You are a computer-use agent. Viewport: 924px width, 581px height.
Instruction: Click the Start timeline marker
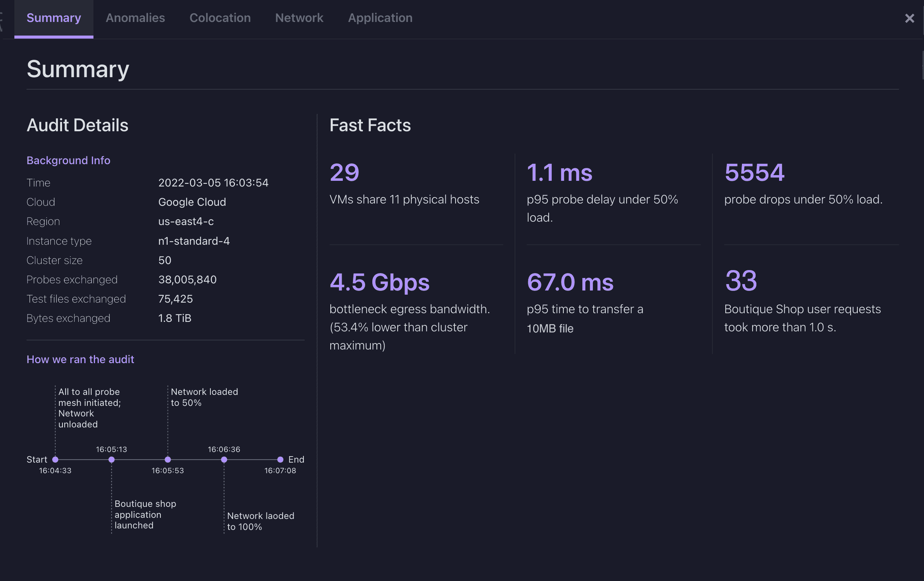[x=56, y=459]
